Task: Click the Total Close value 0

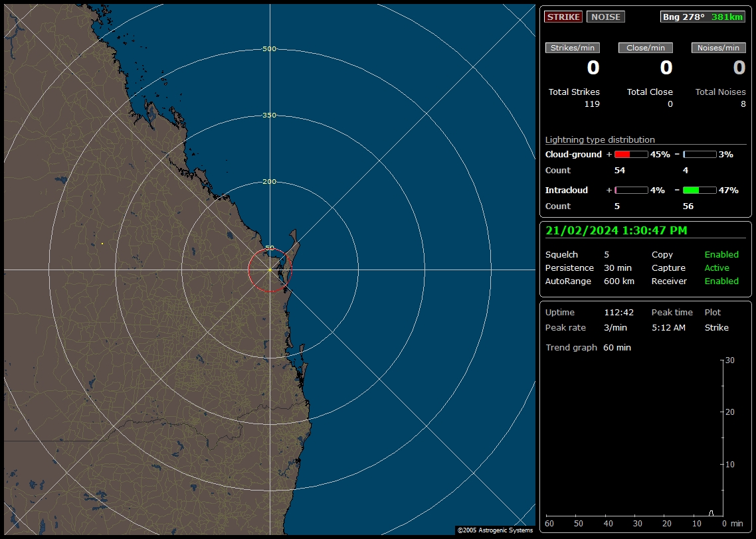Action: (670, 104)
